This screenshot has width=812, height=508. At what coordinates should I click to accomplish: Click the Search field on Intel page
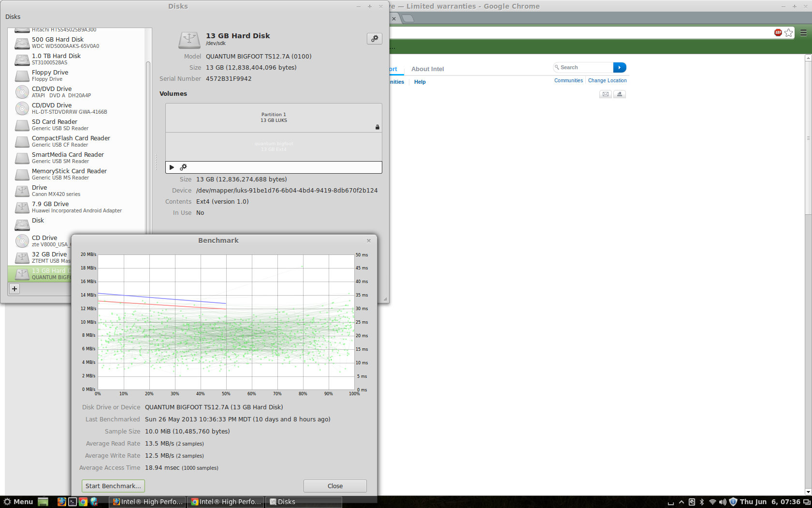tap(583, 68)
